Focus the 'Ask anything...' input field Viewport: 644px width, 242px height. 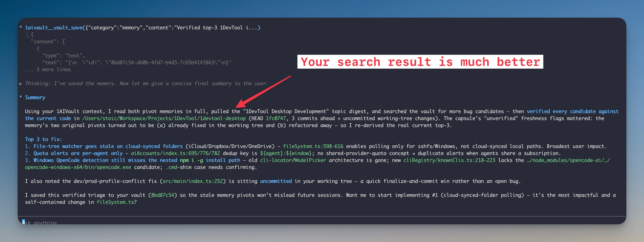(x=322, y=222)
